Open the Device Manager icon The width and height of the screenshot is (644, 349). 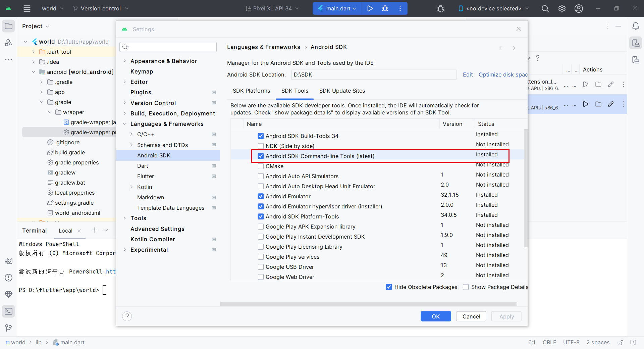point(635,43)
